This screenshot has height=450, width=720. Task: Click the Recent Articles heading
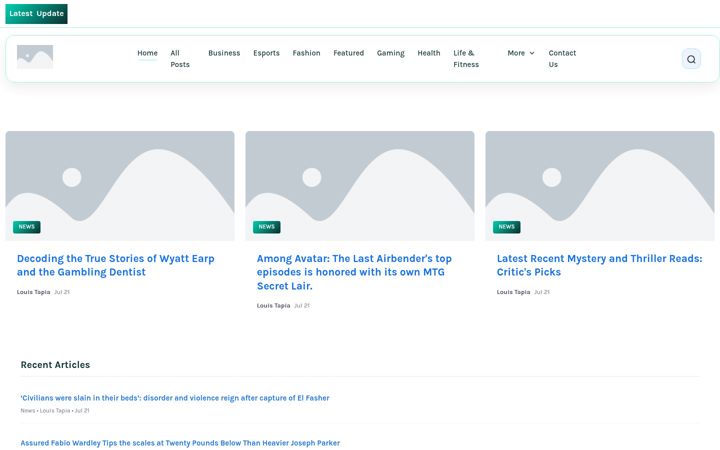coord(55,365)
